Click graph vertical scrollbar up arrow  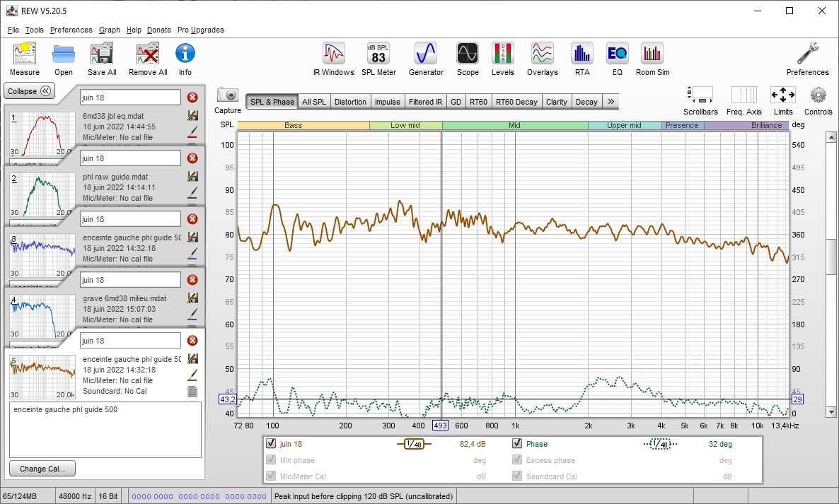click(x=831, y=137)
